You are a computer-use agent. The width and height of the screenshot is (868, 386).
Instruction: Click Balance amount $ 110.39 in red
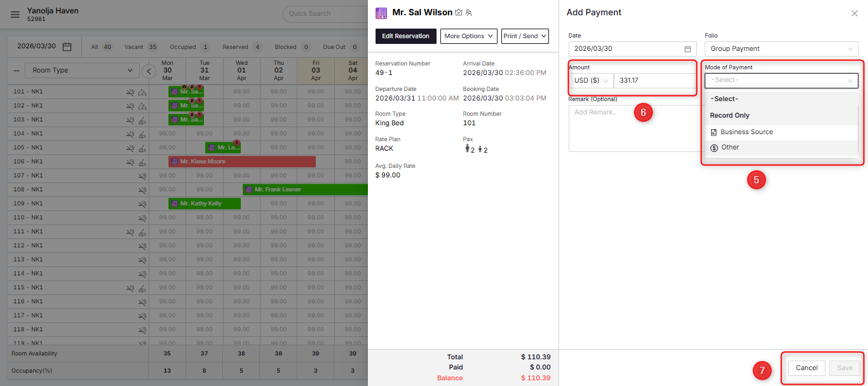pos(536,378)
